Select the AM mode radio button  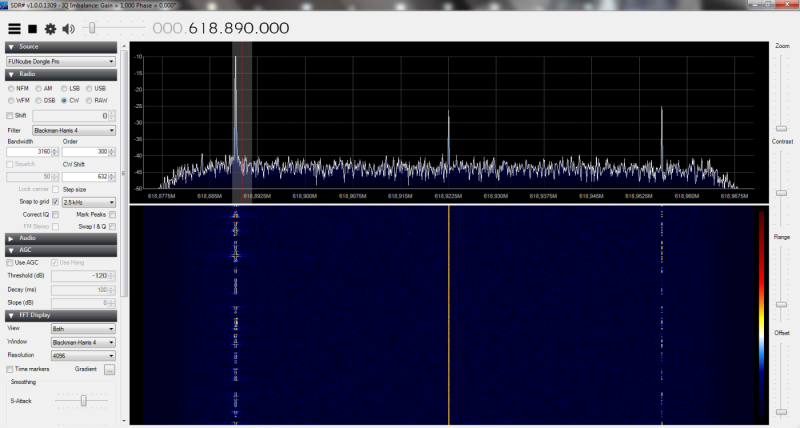click(38, 89)
